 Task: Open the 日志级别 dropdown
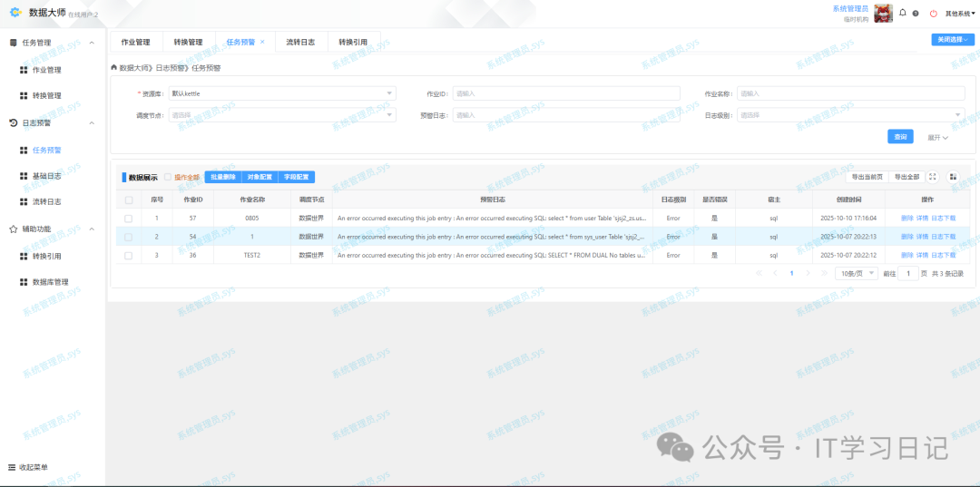(x=850, y=115)
